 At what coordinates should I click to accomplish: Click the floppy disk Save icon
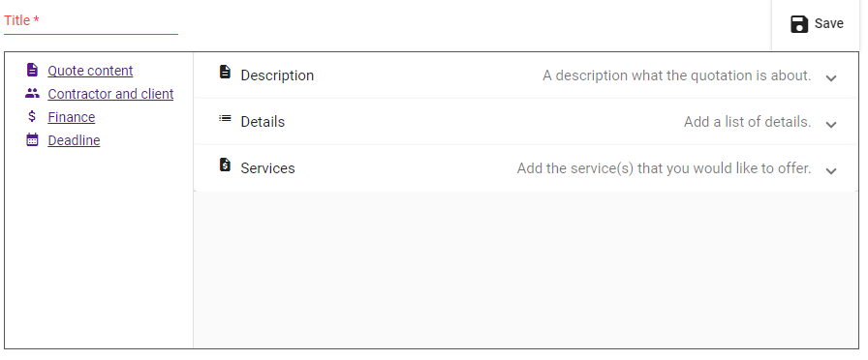(x=799, y=24)
